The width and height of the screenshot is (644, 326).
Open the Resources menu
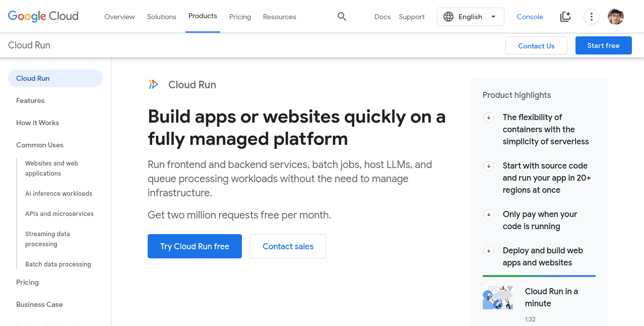(280, 17)
